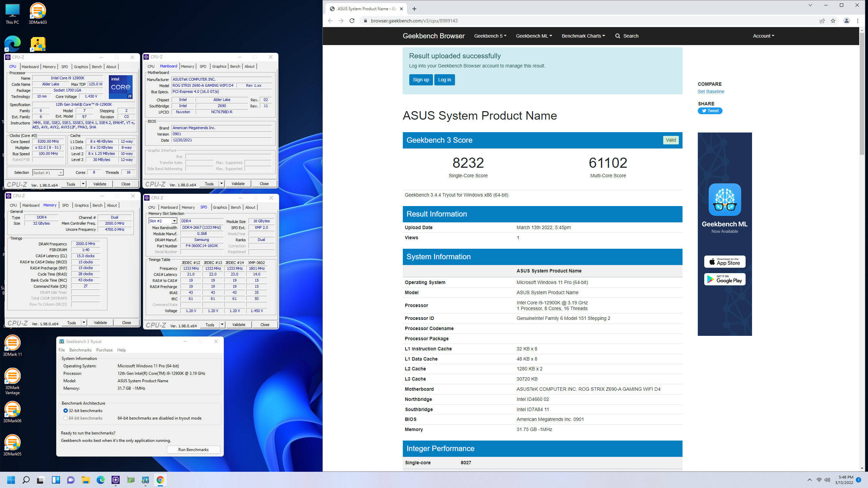
Task: Go back in Chrome browser
Action: coord(330,21)
